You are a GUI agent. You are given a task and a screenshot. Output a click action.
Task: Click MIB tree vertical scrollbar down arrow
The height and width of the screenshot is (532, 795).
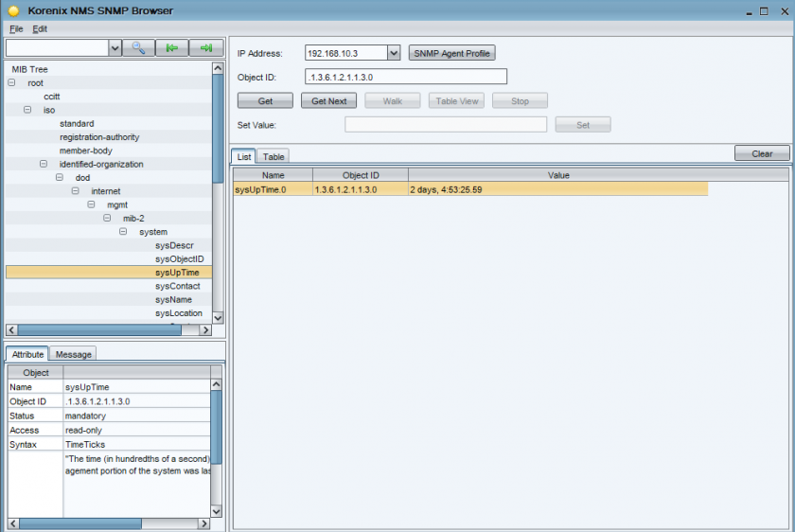tap(218, 318)
